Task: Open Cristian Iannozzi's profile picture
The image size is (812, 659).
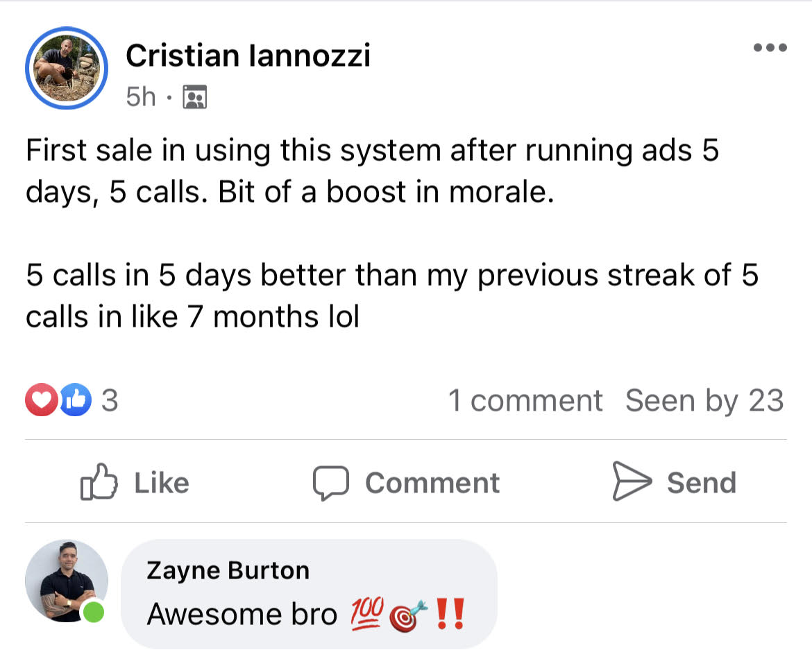Action: click(x=67, y=68)
